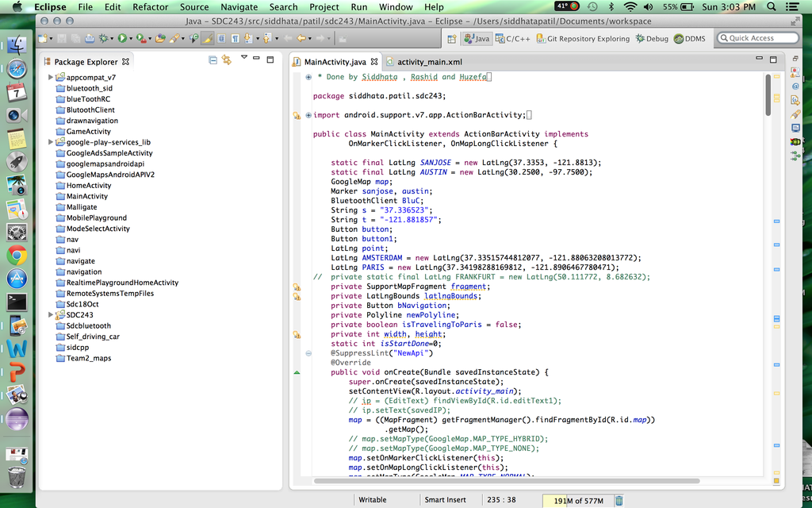Open the Javadoc view @ icon
Image resolution: width=812 pixels, height=508 pixels.
click(x=795, y=87)
